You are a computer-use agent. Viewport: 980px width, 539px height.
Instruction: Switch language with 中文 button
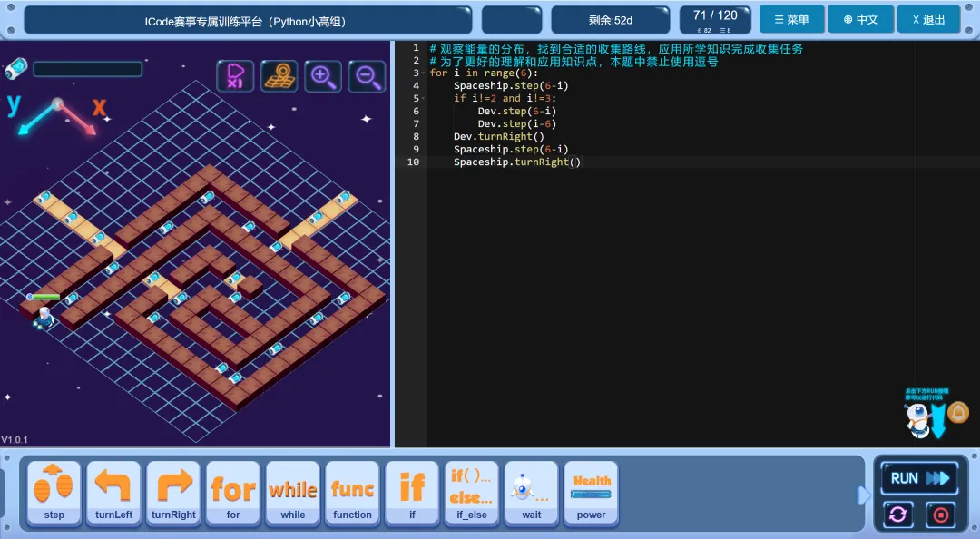pos(860,19)
